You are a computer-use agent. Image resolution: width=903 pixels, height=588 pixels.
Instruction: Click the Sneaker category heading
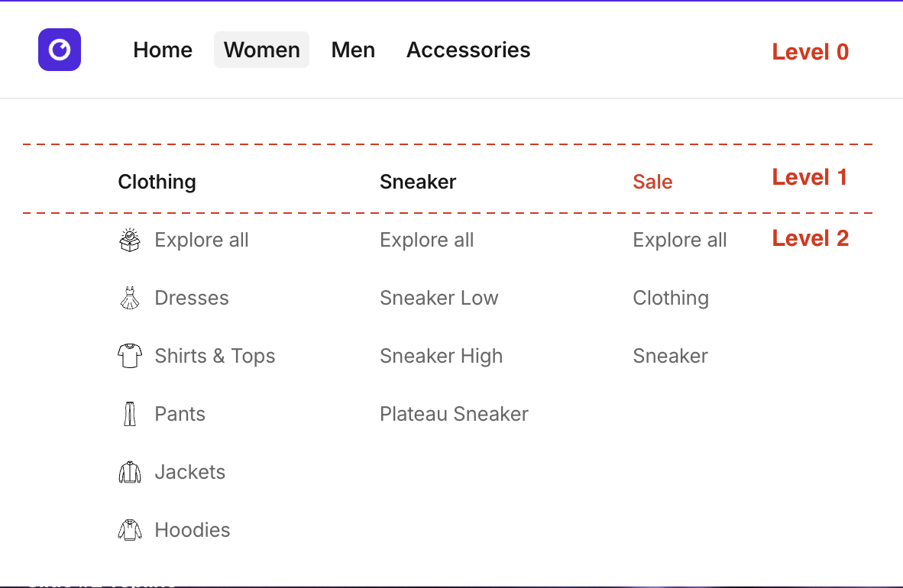point(418,182)
